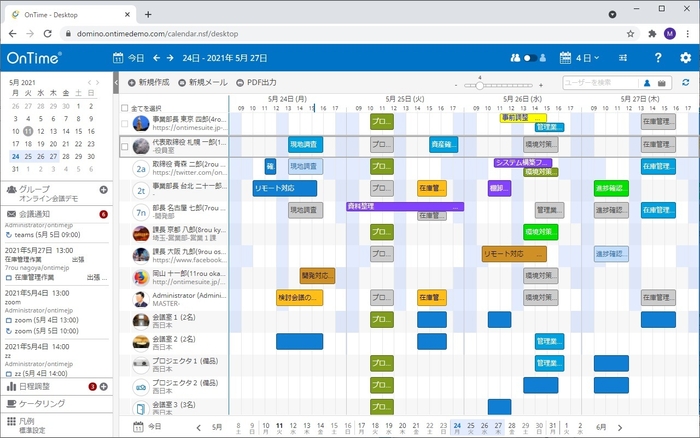Select date 24 in mini calendar

pos(16,156)
